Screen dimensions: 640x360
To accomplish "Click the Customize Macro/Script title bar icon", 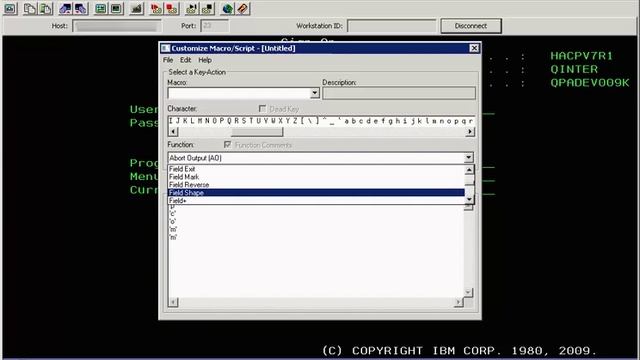I will [x=165, y=48].
